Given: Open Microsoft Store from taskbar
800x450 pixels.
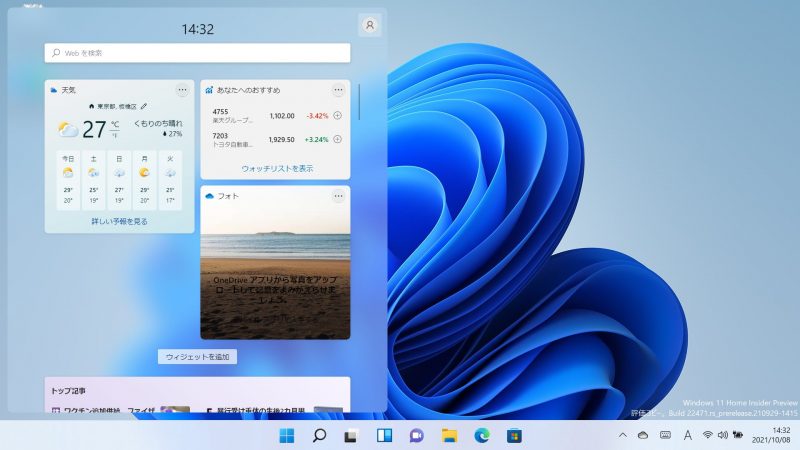Looking at the screenshot, I should pyautogui.click(x=514, y=435).
